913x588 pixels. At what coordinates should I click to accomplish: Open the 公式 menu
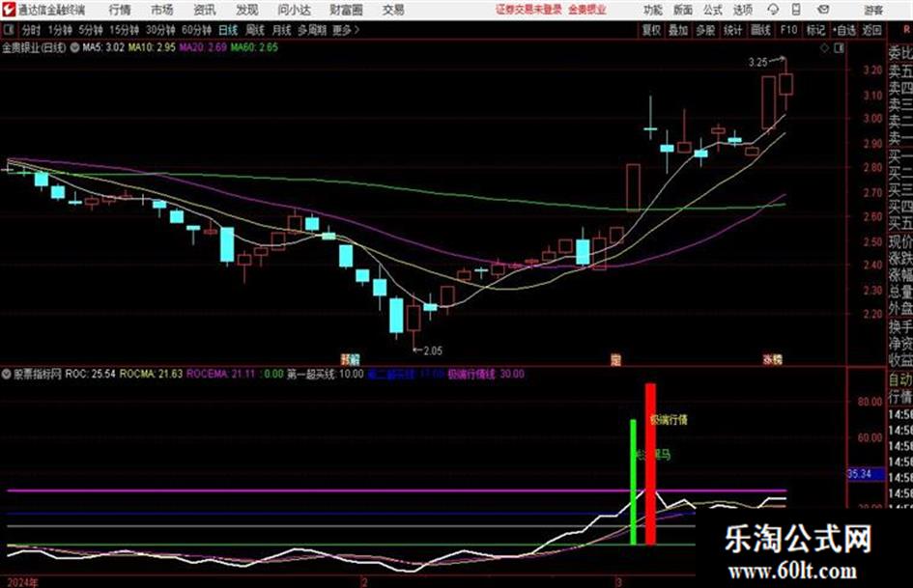pos(712,10)
